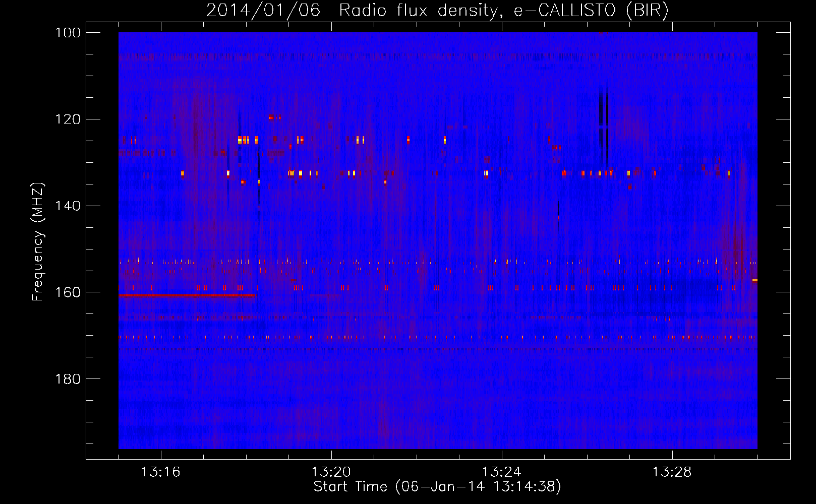Click the 100 frequency tick label
This screenshot has height=504, width=816.
(x=69, y=33)
